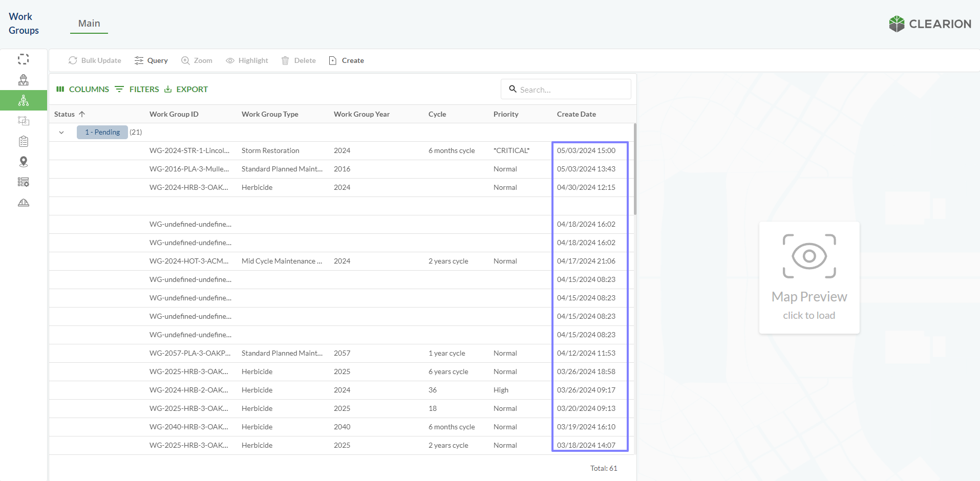
Task: Open the COLUMNS chooser
Action: click(82, 90)
